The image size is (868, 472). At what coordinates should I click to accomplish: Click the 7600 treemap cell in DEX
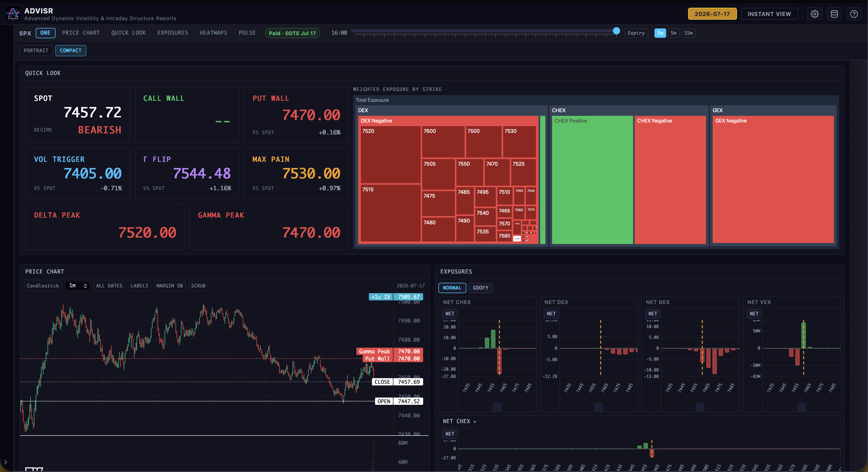pyautogui.click(x=443, y=142)
